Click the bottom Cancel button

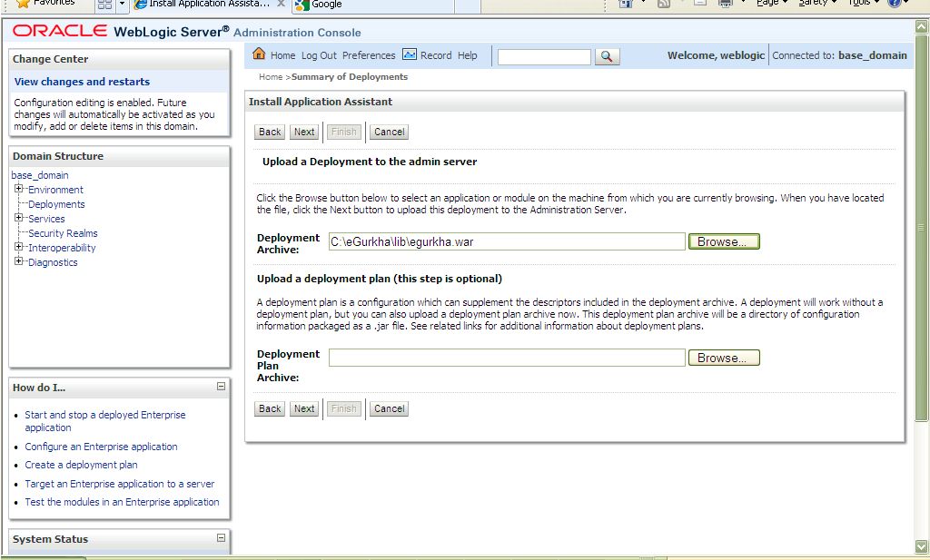[389, 408]
